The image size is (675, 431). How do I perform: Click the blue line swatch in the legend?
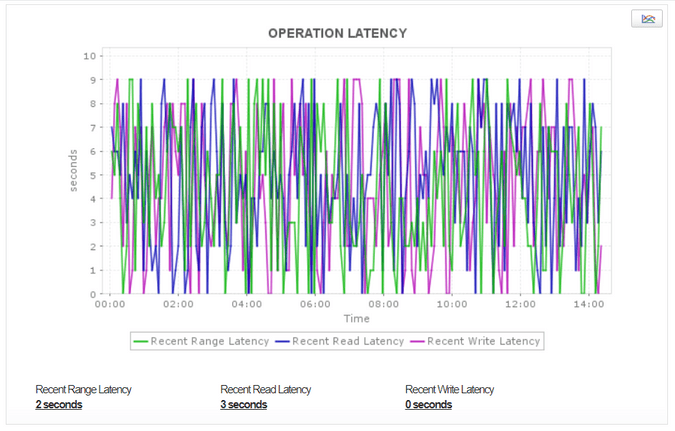pyautogui.click(x=282, y=341)
